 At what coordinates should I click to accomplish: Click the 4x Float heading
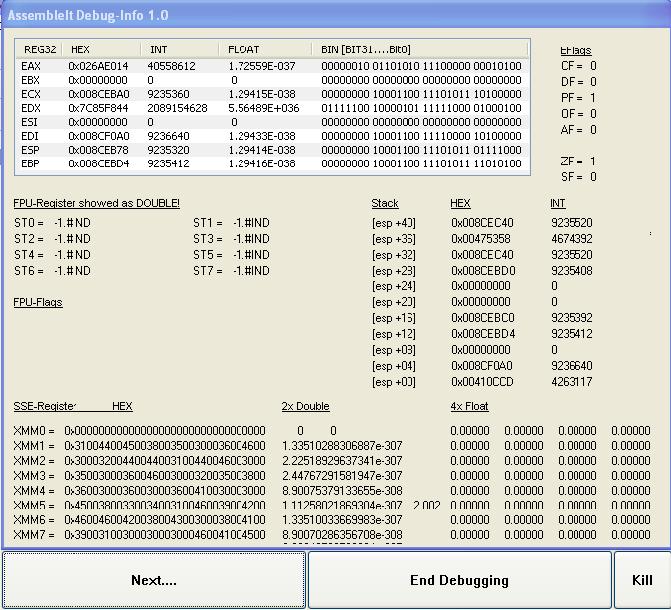click(469, 407)
